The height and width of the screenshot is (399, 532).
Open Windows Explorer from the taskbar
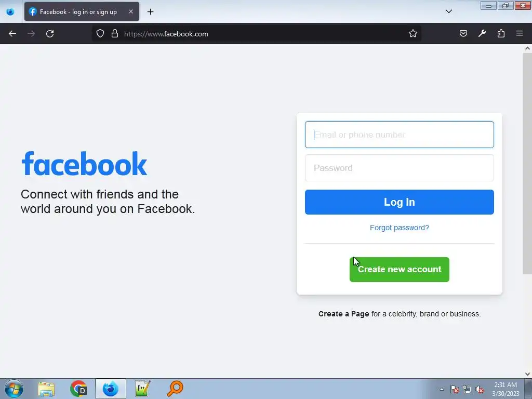(46, 389)
